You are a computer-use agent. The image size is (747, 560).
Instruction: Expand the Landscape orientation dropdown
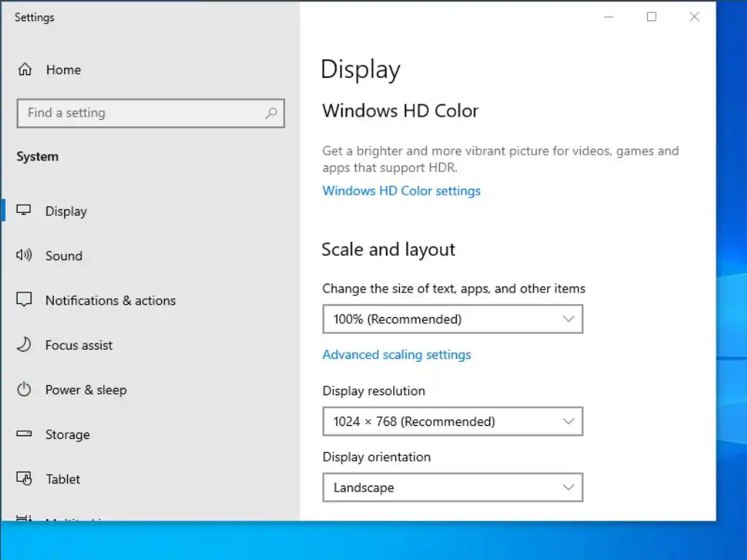(452, 488)
